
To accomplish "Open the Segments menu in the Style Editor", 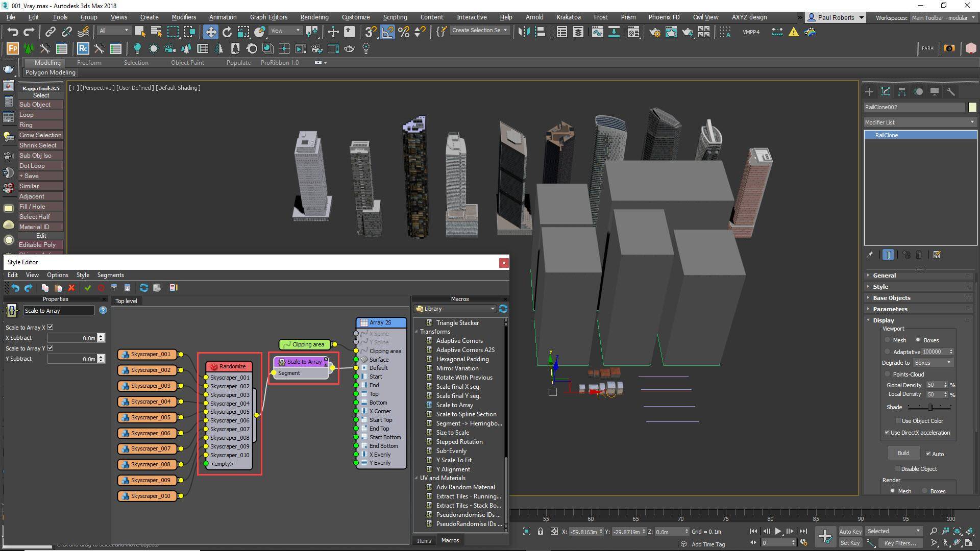I will point(110,275).
